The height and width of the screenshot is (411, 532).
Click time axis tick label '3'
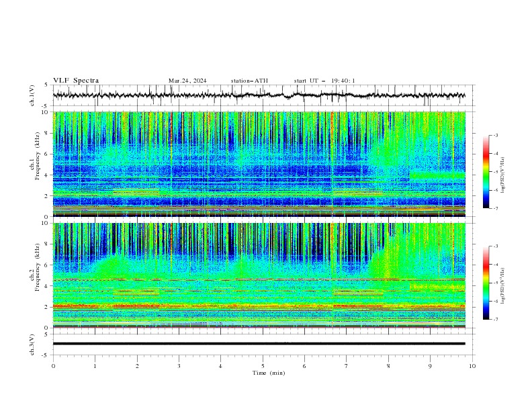point(179,366)
